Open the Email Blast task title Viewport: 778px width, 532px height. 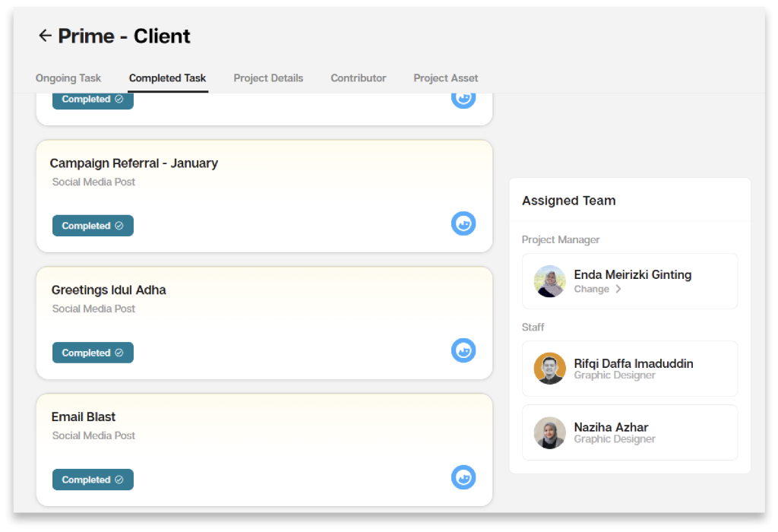click(84, 417)
